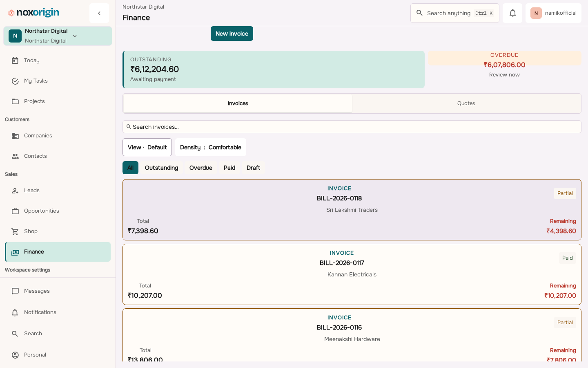This screenshot has width=588, height=368.
Task: Click the Search magnifier icon in sidebar
Action: tap(15, 334)
